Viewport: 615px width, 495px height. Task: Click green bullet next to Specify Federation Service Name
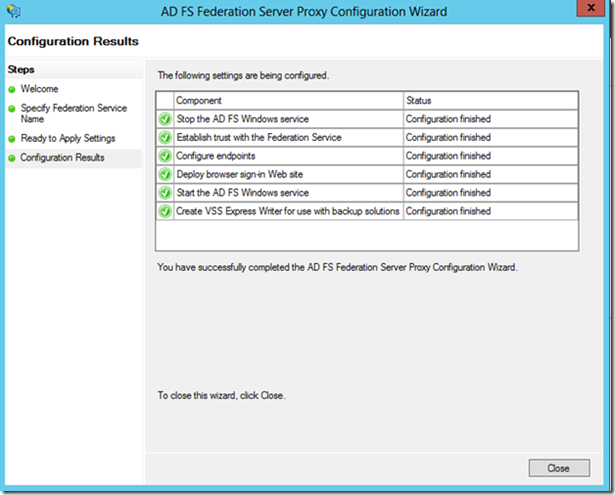(x=12, y=109)
